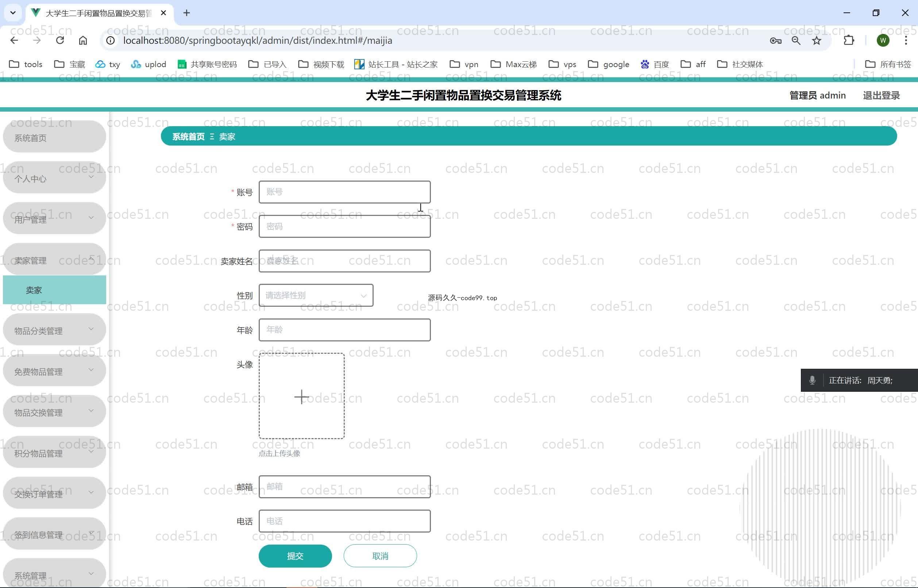Open the Max云梯 bookmark folder
Screen dimensions: 918x588
514,64
